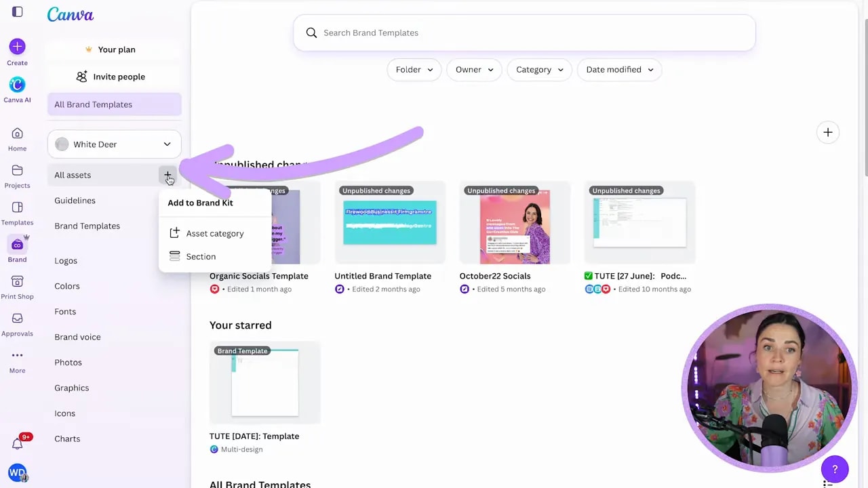Screen dimensions: 868x488
Task: Click the plus beside All assets
Action: coord(167,176)
